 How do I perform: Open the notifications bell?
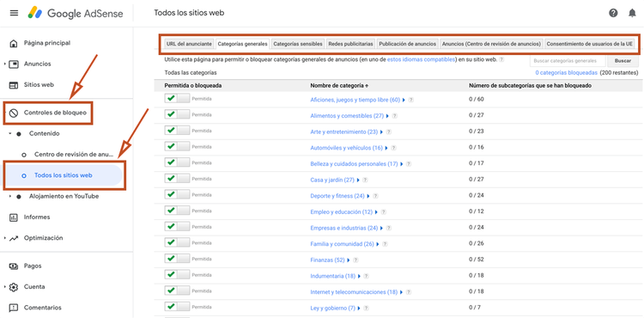[632, 13]
